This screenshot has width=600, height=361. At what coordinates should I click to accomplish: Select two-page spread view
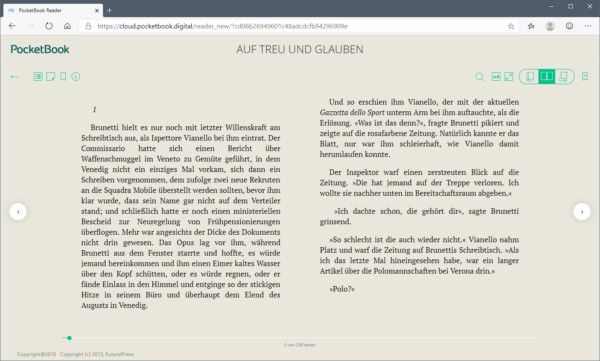pos(546,77)
